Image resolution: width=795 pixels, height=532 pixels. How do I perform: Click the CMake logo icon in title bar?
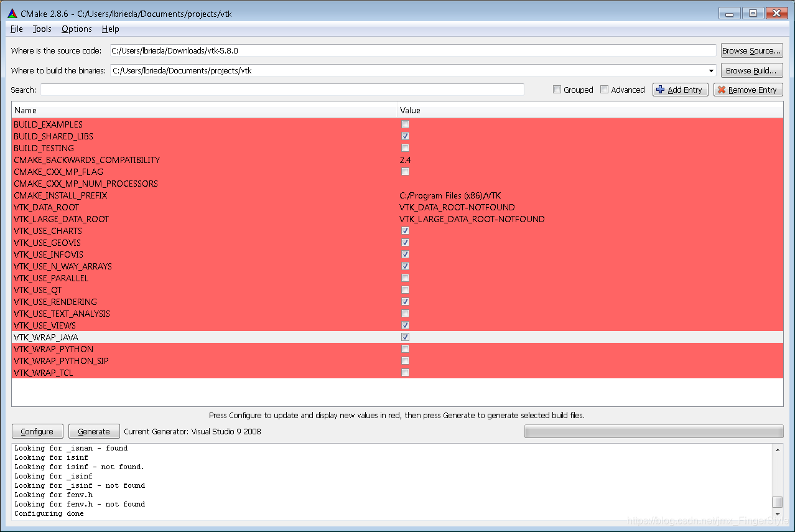[x=12, y=13]
